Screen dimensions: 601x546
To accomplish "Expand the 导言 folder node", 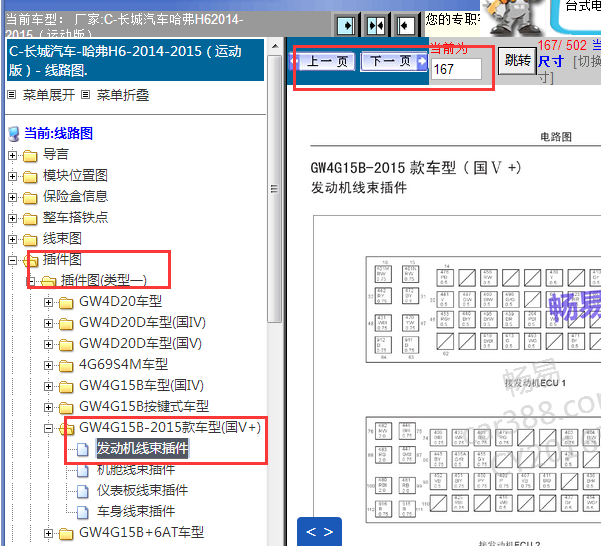I will pos(12,155).
